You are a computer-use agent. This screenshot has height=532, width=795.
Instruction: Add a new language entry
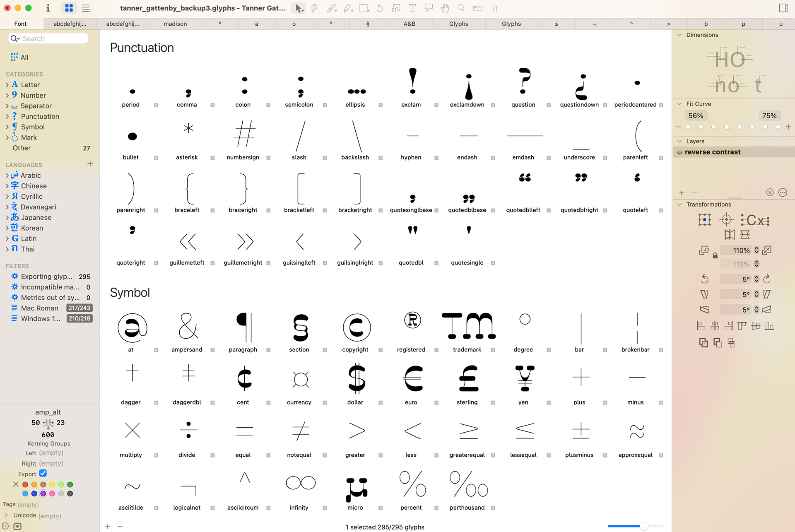90,164
